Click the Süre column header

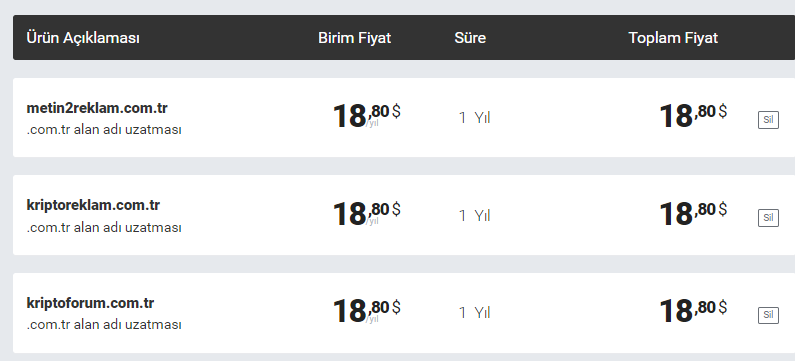[x=470, y=38]
